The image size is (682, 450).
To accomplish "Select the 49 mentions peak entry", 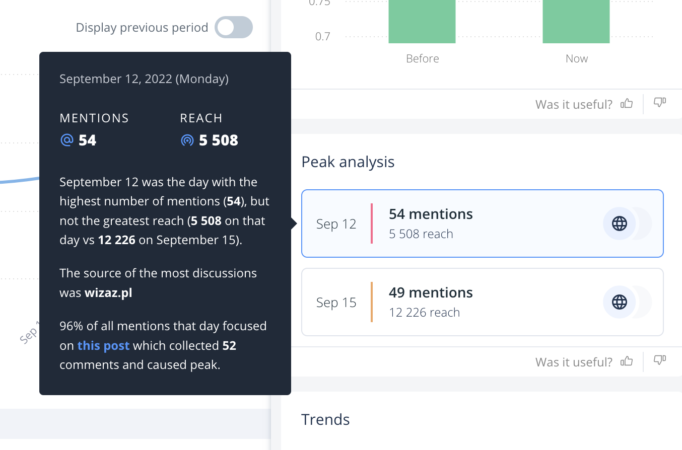I will point(481,301).
